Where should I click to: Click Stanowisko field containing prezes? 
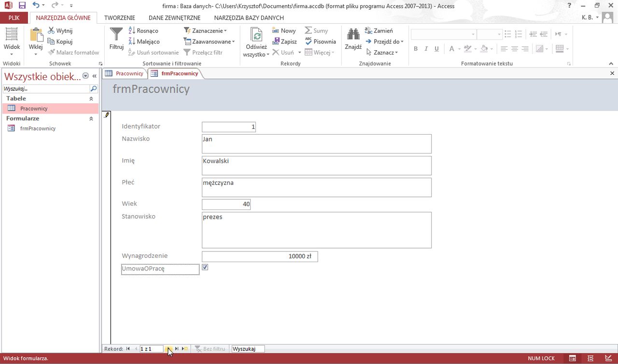tap(317, 230)
